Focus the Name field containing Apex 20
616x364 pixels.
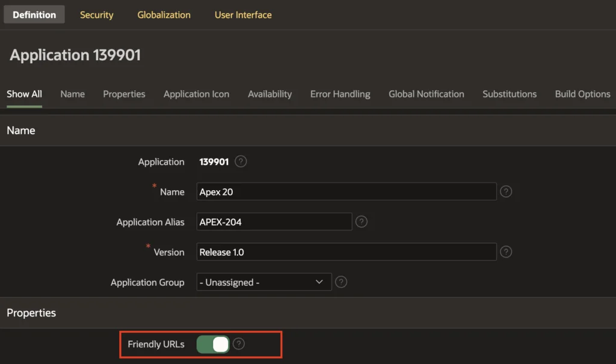[346, 191]
